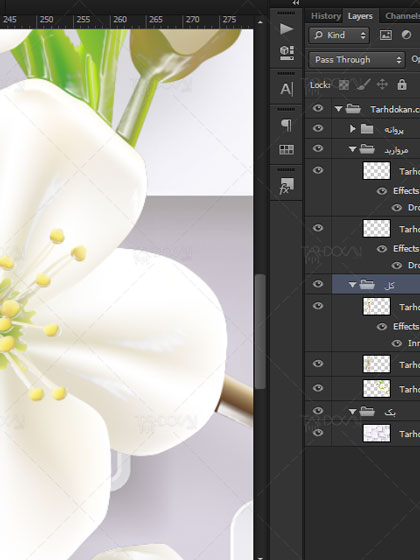This screenshot has width=420, height=560.
Task: Open the Pass Through blend mode dropdown
Action: (357, 60)
